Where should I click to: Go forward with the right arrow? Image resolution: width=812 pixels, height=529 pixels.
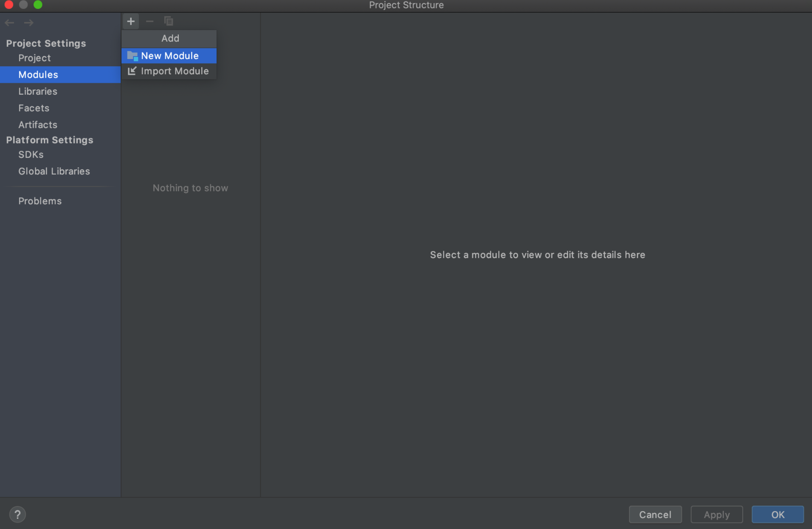click(28, 23)
